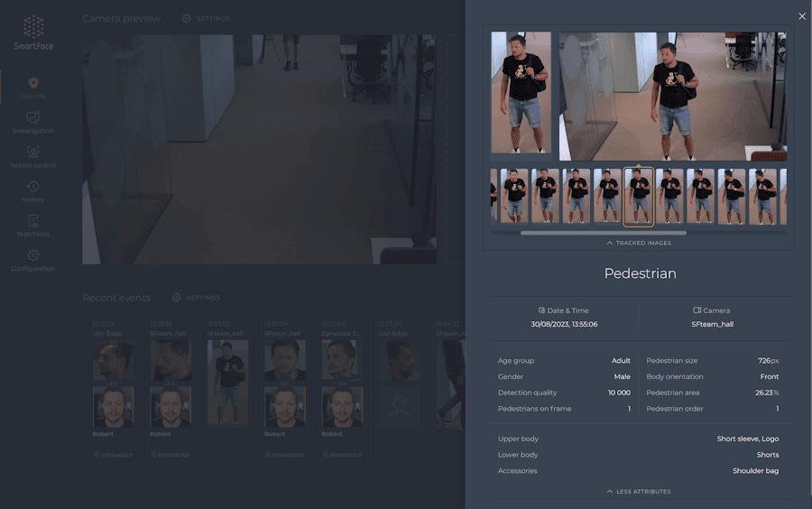Select the highlighted tracked image thumbnail
The image size is (812, 509).
(638, 196)
